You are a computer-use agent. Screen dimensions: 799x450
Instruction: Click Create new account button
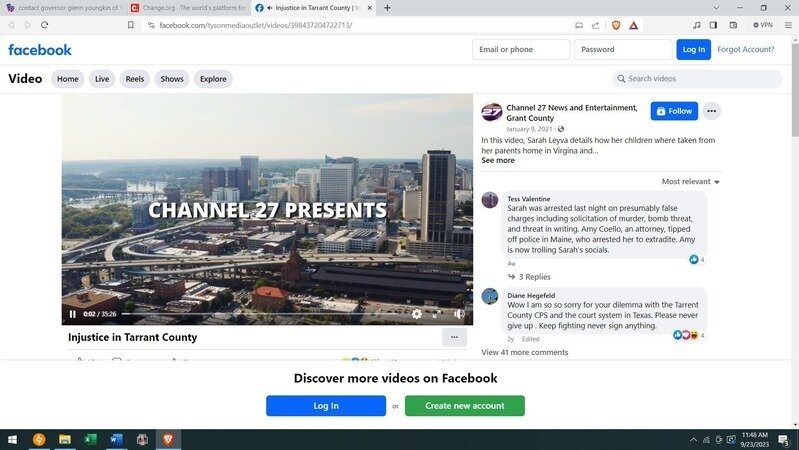(x=464, y=406)
